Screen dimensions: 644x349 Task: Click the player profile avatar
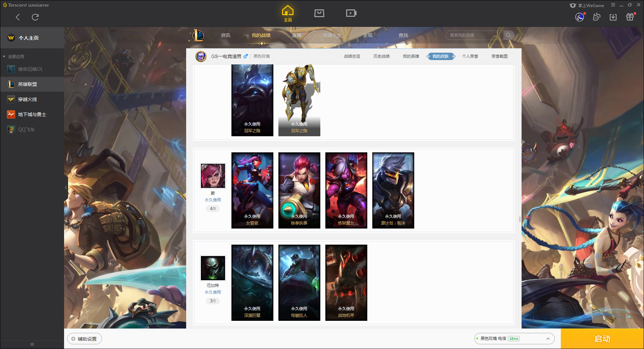[201, 56]
